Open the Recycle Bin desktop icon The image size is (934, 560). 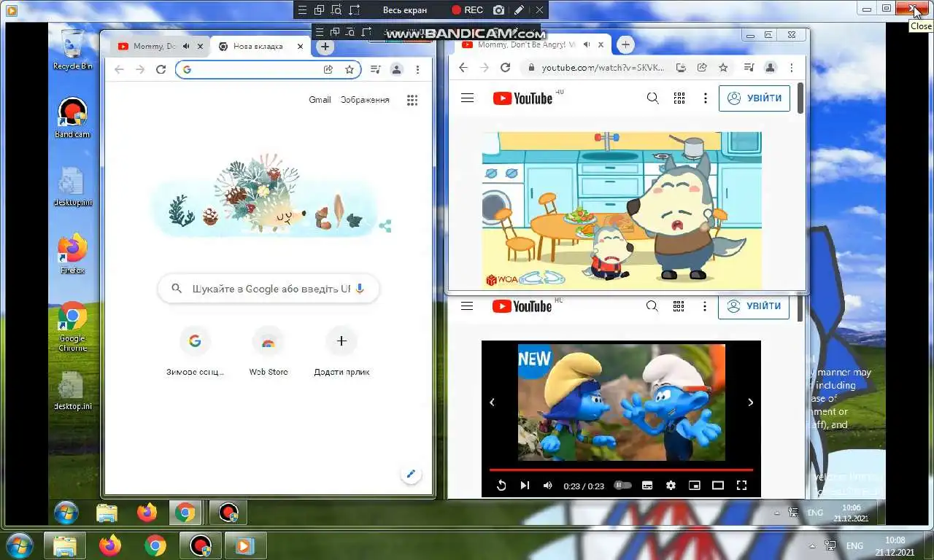[x=72, y=50]
